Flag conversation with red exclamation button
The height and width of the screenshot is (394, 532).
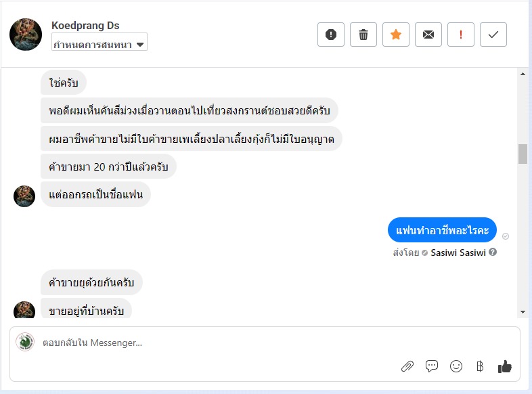(x=461, y=35)
